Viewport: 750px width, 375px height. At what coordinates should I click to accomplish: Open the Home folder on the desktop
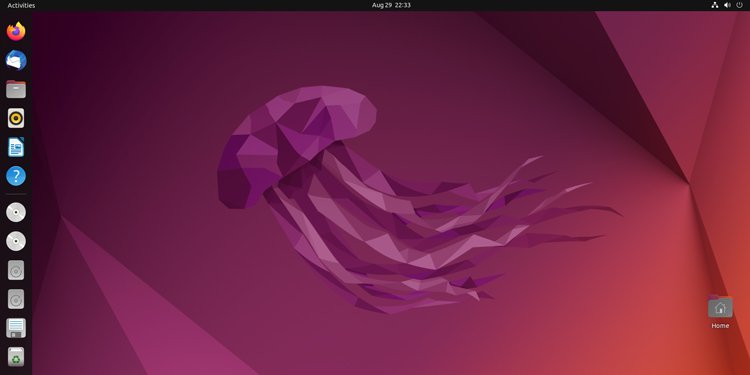(x=720, y=307)
